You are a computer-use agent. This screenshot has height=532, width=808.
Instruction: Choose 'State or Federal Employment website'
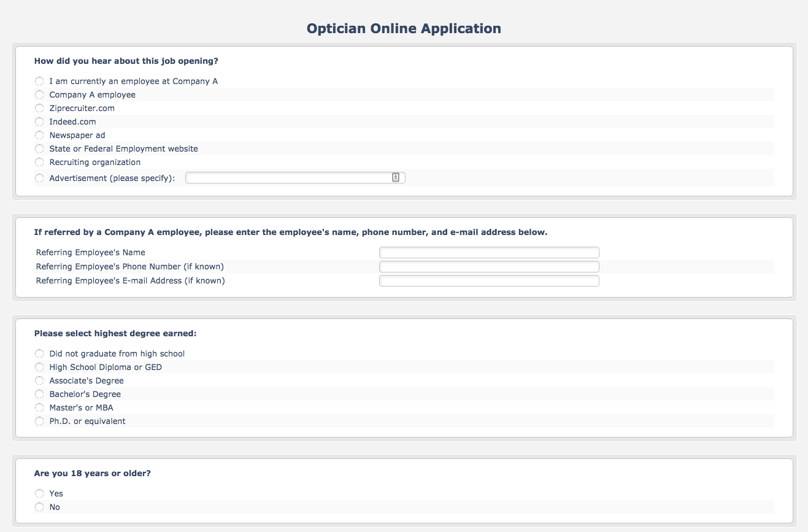coord(39,148)
